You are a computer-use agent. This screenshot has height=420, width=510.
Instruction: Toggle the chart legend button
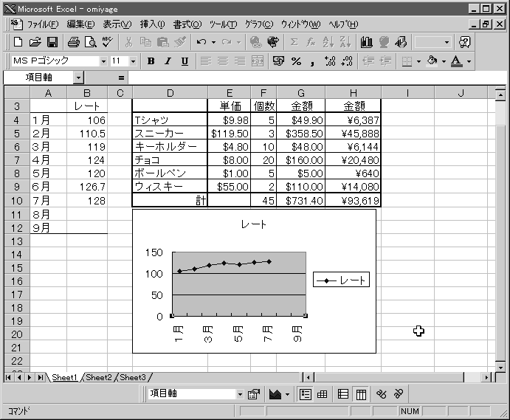305,394
